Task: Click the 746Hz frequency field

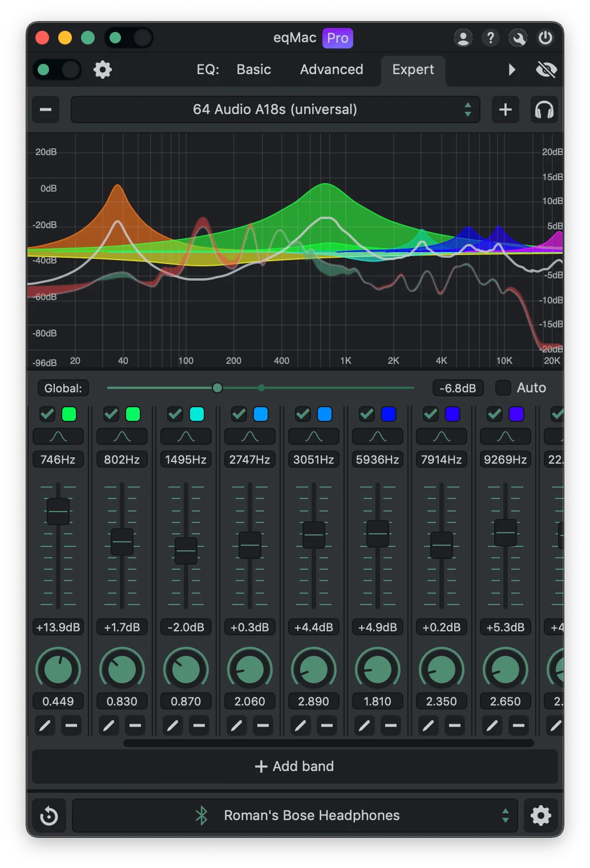Action: click(58, 460)
